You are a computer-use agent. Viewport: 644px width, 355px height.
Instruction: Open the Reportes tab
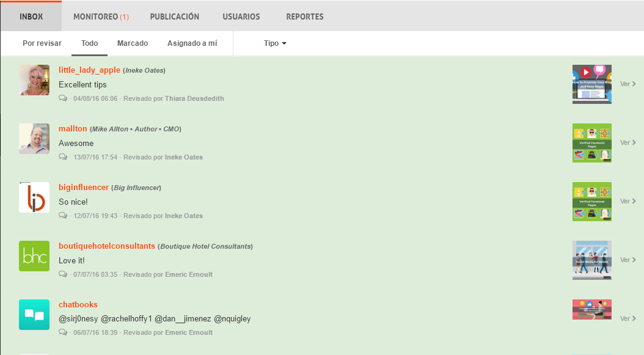coord(305,16)
